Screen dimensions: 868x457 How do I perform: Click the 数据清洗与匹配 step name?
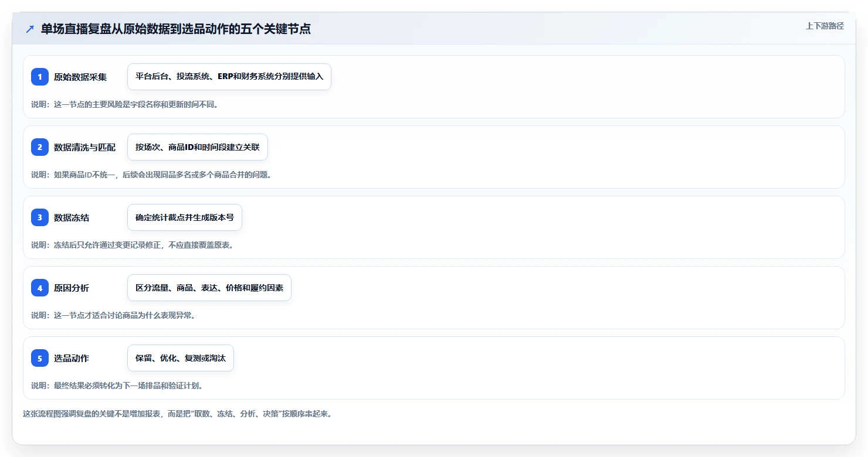85,147
